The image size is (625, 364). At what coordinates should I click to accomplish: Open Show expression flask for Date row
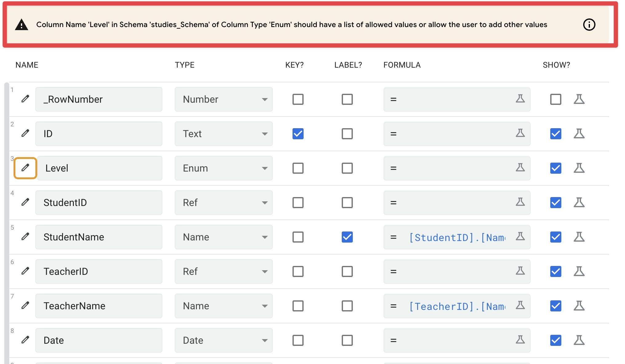pos(579,340)
